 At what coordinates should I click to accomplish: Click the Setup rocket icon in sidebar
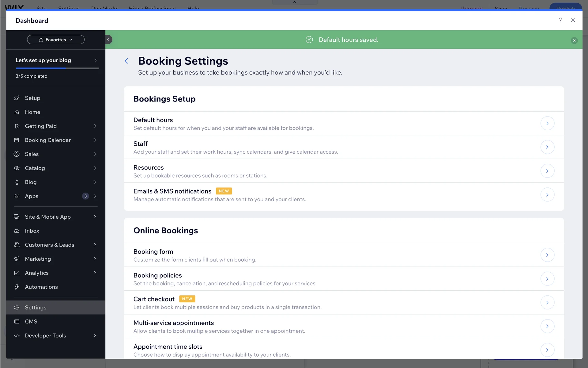pos(17,98)
